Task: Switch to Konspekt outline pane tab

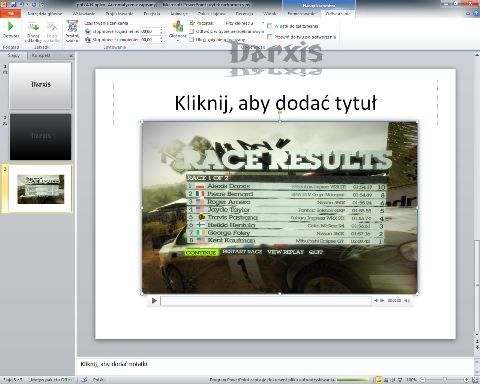Action: [41, 56]
